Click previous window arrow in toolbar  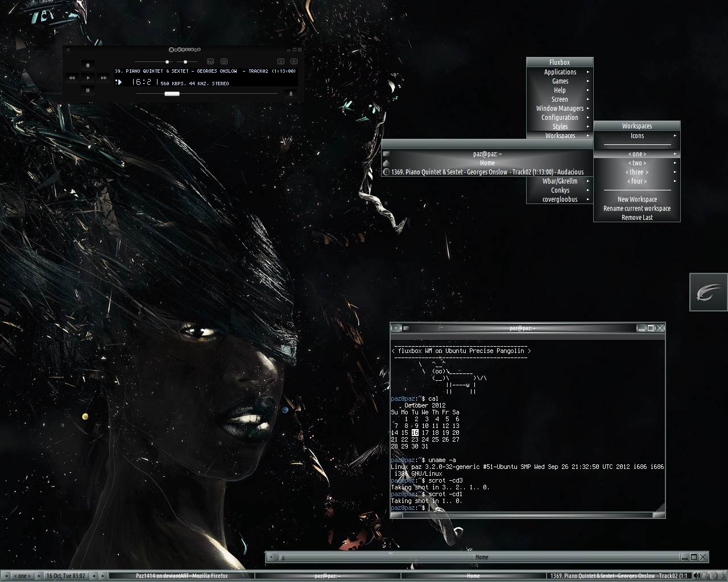point(94,576)
